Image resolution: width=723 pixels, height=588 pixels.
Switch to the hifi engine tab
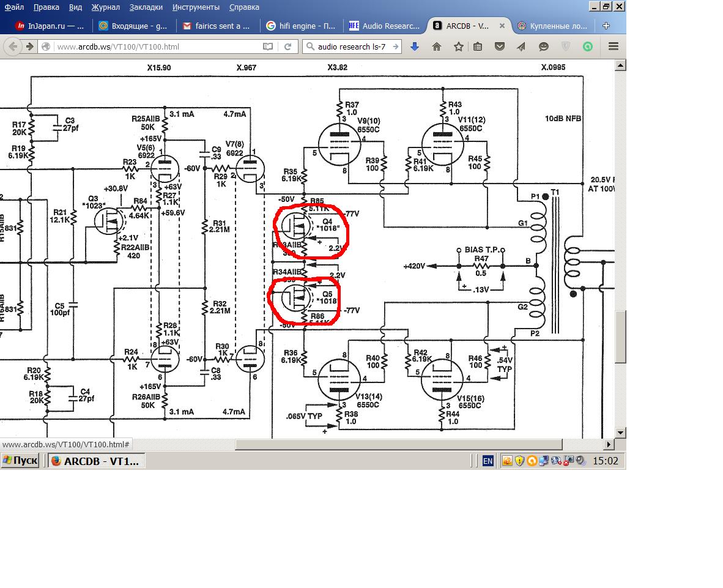[x=300, y=26]
